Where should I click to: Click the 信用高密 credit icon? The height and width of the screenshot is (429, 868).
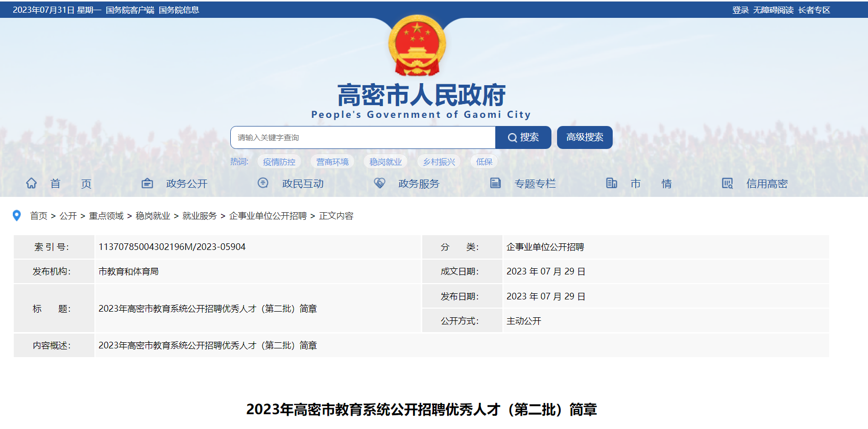click(x=727, y=183)
